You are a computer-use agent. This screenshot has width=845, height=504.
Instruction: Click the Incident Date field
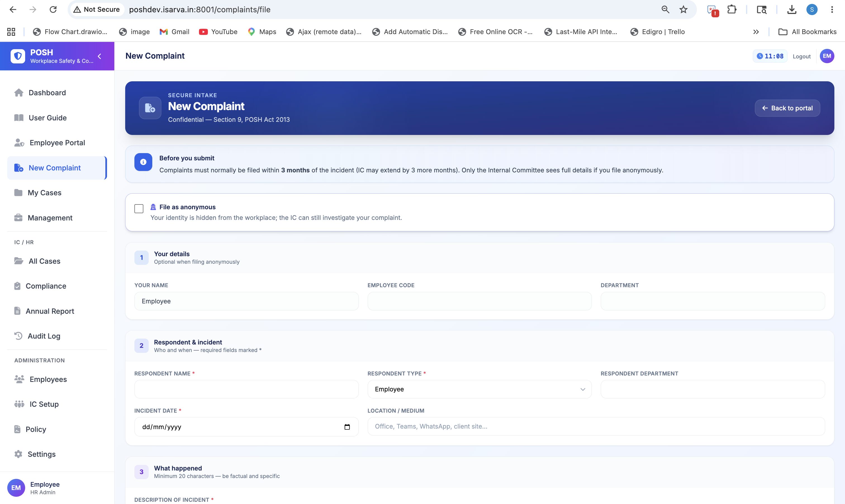click(x=246, y=427)
